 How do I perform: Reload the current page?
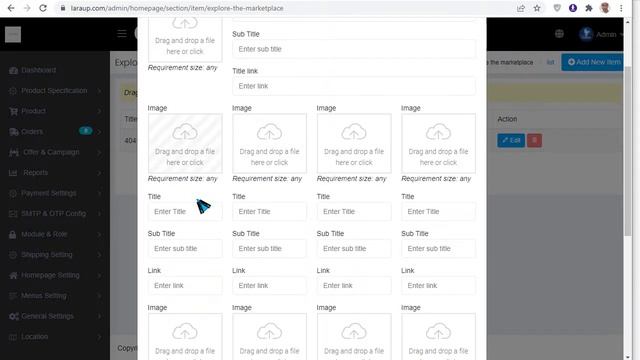(43, 8)
